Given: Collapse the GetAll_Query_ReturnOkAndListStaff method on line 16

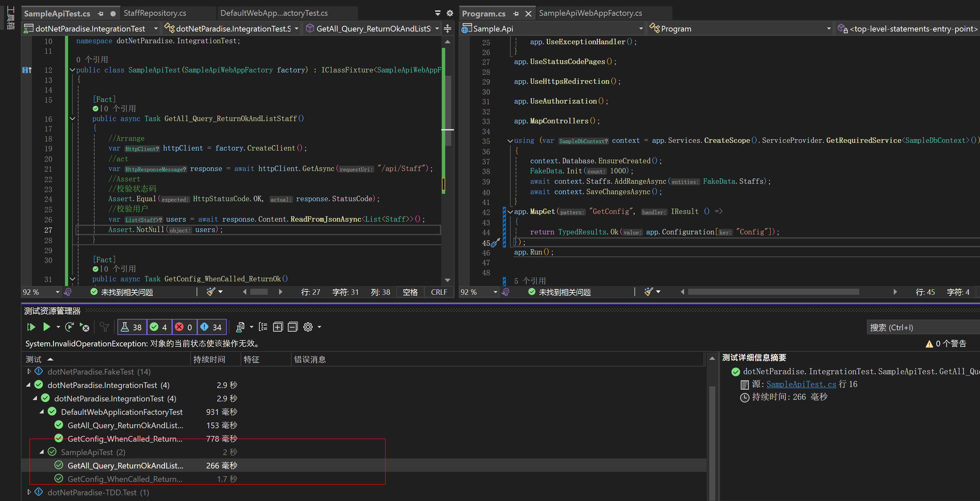Looking at the screenshot, I should 72,118.
